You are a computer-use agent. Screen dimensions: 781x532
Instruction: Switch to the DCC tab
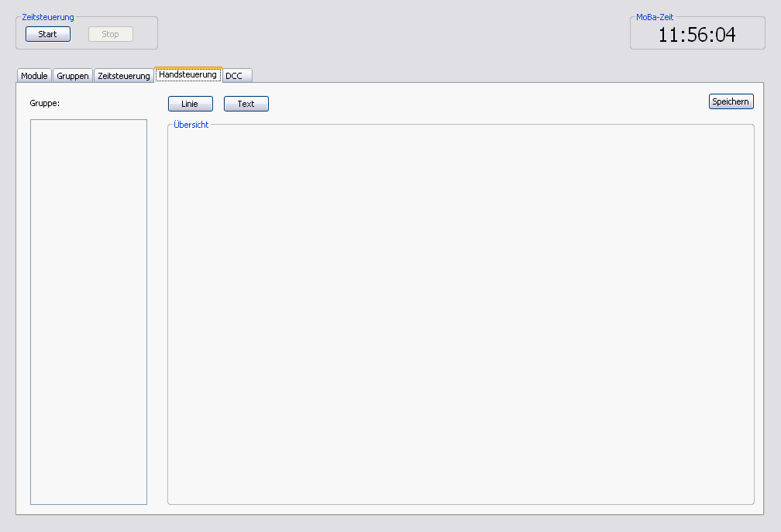pos(237,76)
